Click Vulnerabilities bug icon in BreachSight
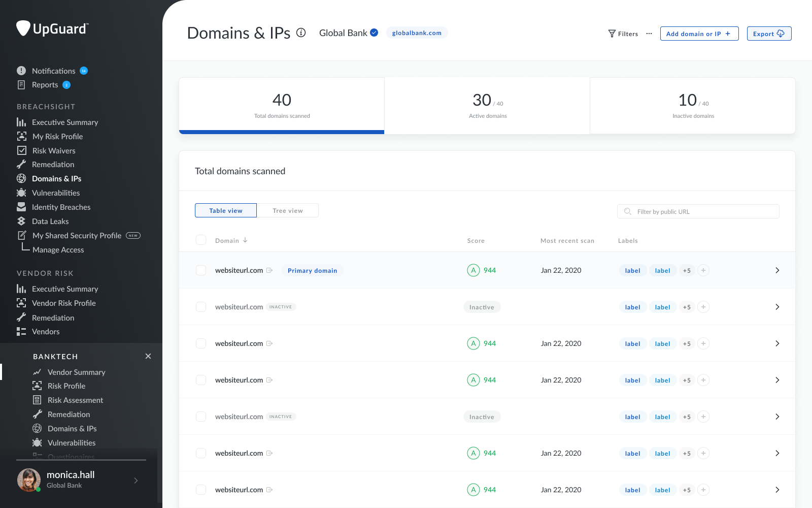 [x=21, y=193]
